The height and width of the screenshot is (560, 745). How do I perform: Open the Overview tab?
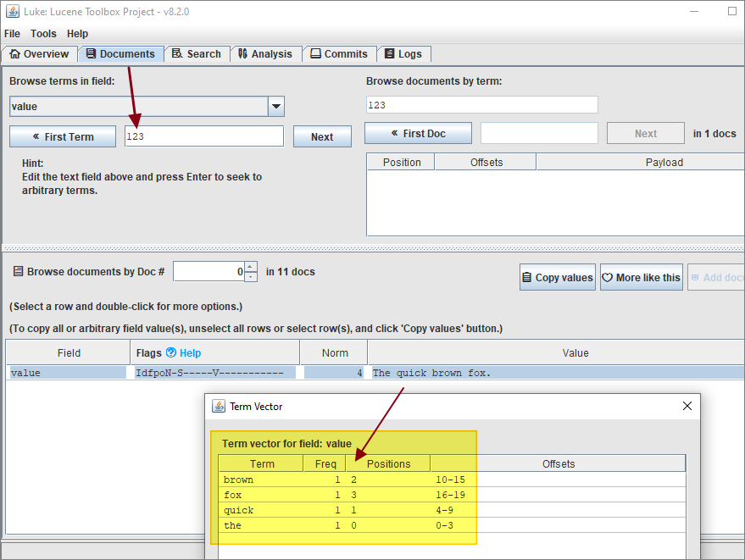[39, 54]
